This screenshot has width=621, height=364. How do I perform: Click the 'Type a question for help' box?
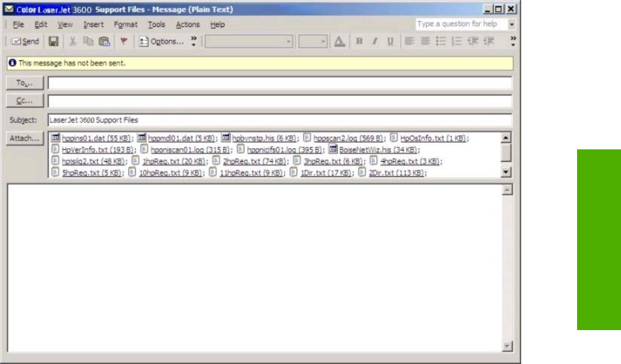[x=462, y=24]
